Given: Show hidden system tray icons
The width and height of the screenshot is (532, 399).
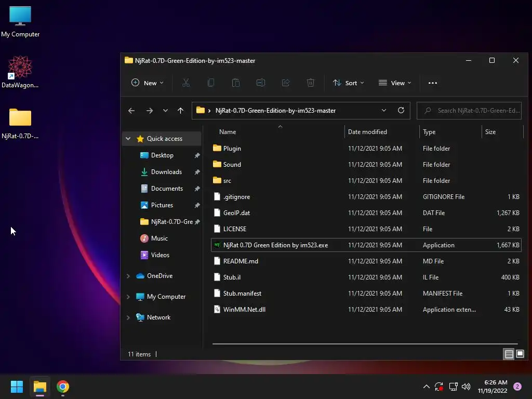Looking at the screenshot, I should pos(427,387).
